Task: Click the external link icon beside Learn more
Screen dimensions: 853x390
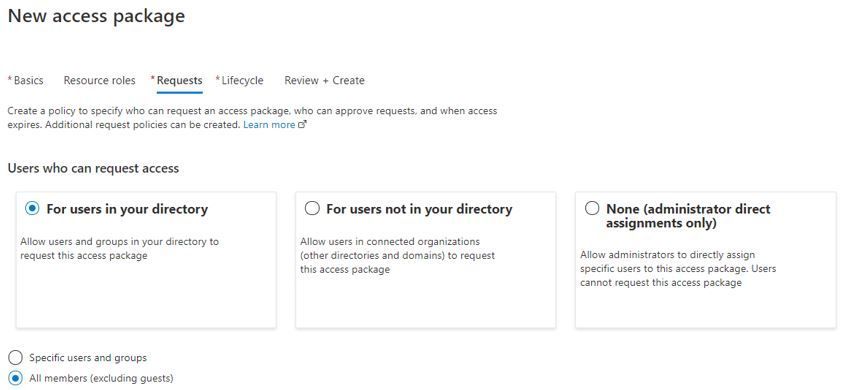Action: tap(303, 125)
